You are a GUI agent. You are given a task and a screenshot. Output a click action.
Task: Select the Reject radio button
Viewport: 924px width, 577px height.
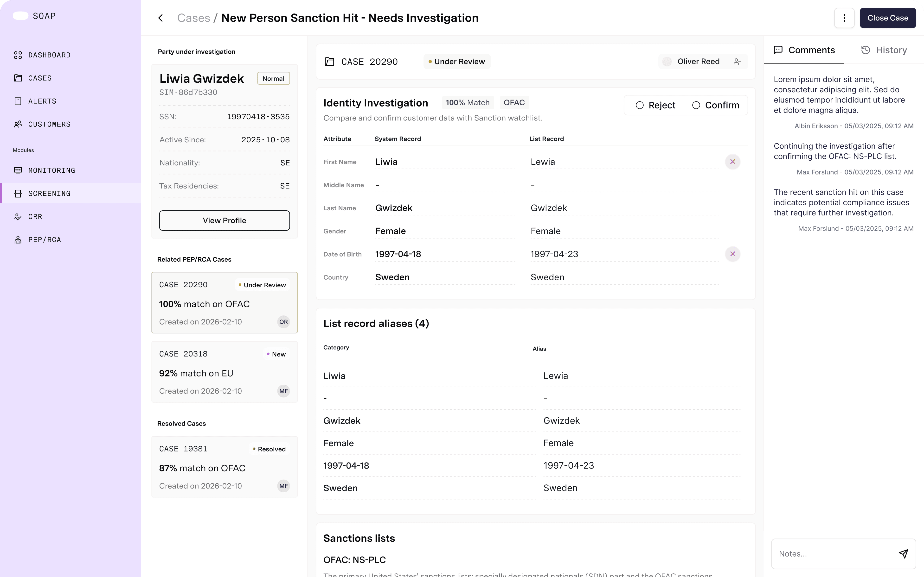click(640, 105)
